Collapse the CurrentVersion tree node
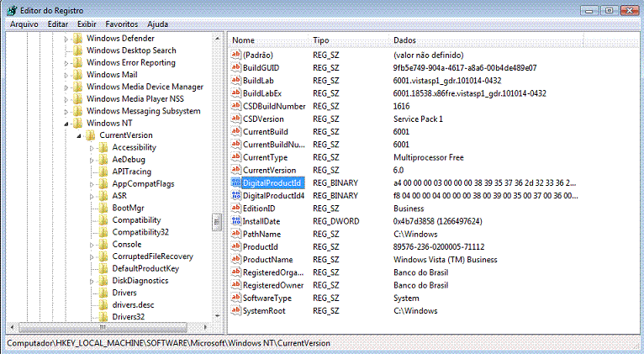 tap(79, 136)
